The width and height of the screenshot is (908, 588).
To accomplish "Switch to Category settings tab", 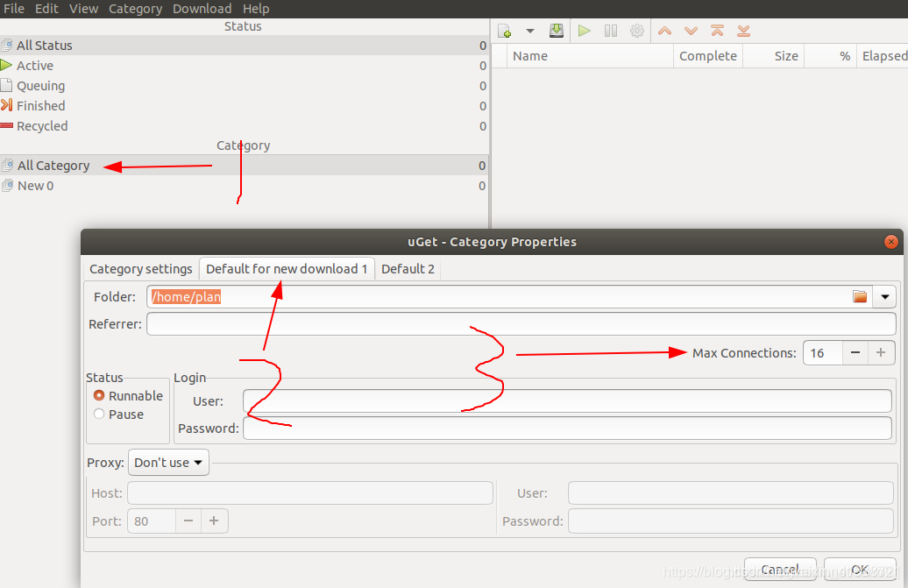I will [x=141, y=269].
